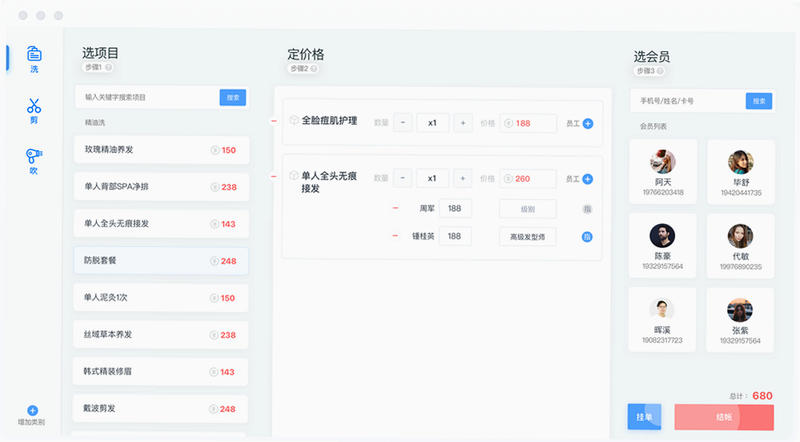800x442 pixels.
Task: Open the 高级发型师 level dropdown for 锺桂英
Action: (x=528, y=237)
